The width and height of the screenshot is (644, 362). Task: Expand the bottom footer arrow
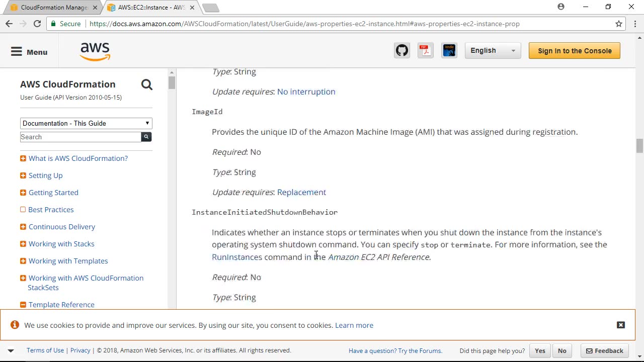coord(11,350)
